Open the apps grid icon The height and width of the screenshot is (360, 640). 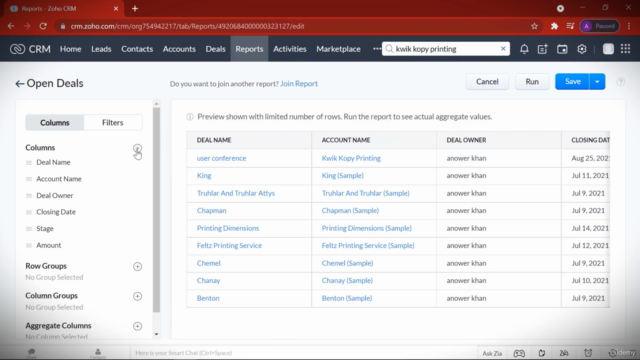[625, 49]
